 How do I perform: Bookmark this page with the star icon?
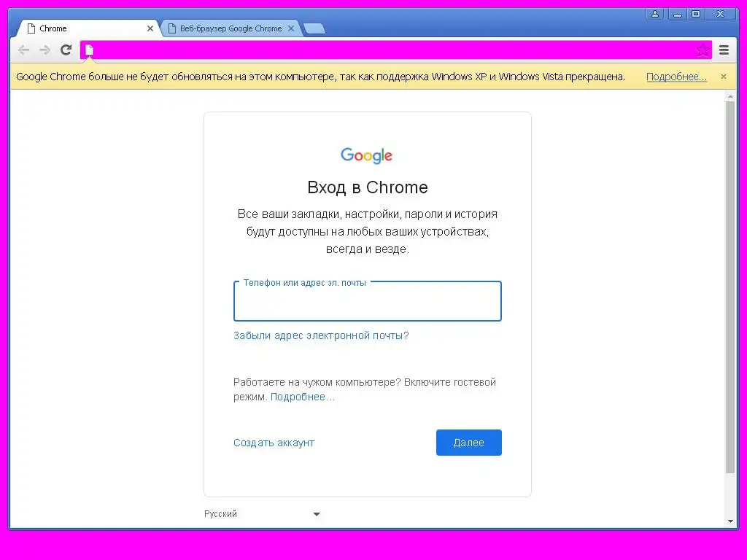coord(703,50)
